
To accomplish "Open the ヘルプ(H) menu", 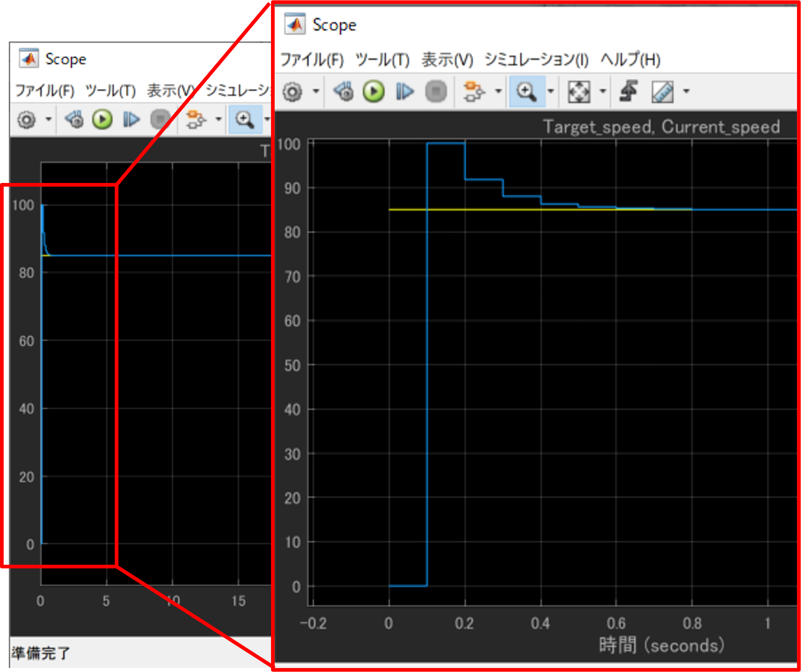I will (x=630, y=60).
